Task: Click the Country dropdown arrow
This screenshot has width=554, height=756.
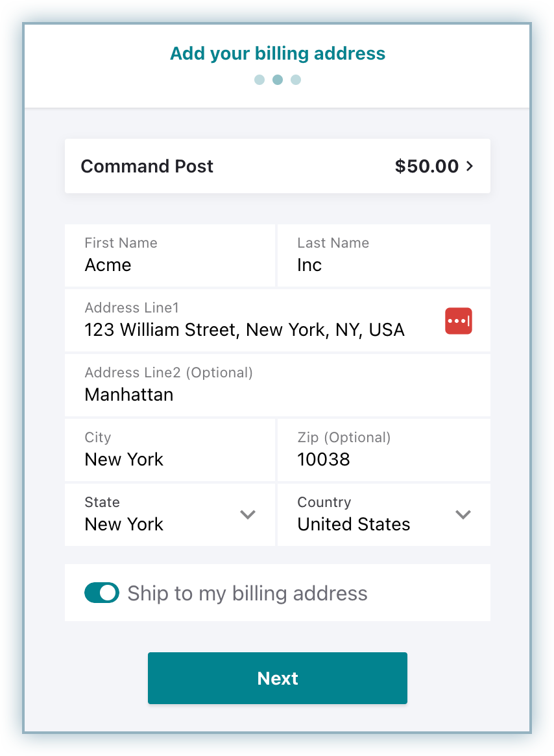Action: tap(463, 515)
